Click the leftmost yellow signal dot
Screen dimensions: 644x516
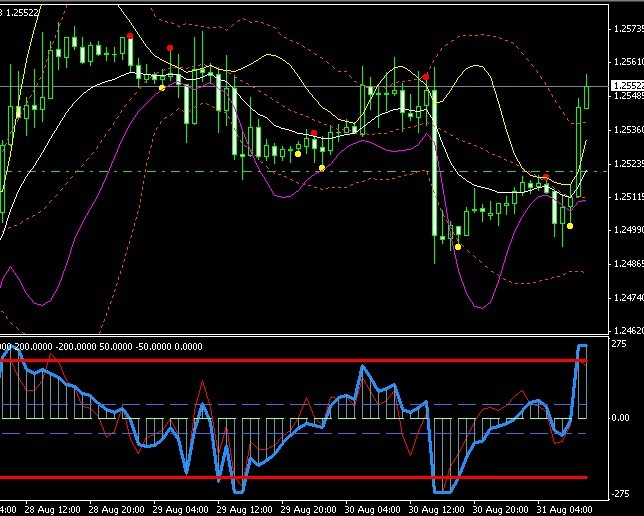pos(162,88)
